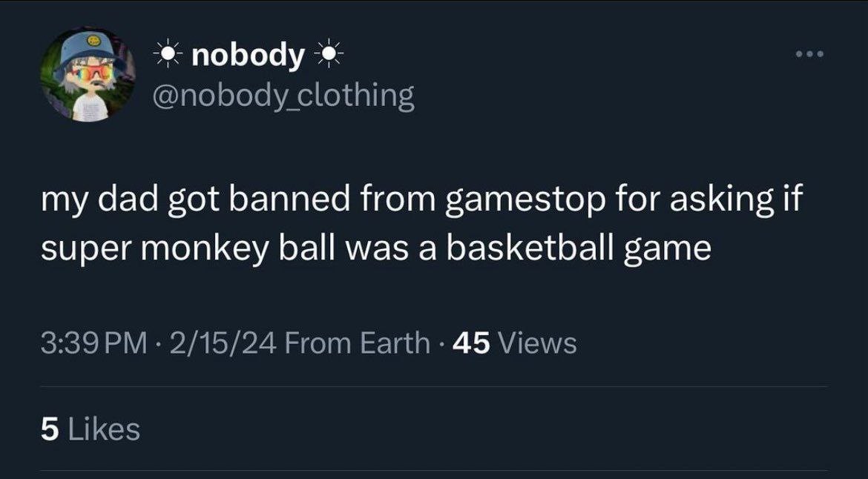This screenshot has width=868, height=479.
Task: Select the "From Earth" location label
Action: pos(357,343)
